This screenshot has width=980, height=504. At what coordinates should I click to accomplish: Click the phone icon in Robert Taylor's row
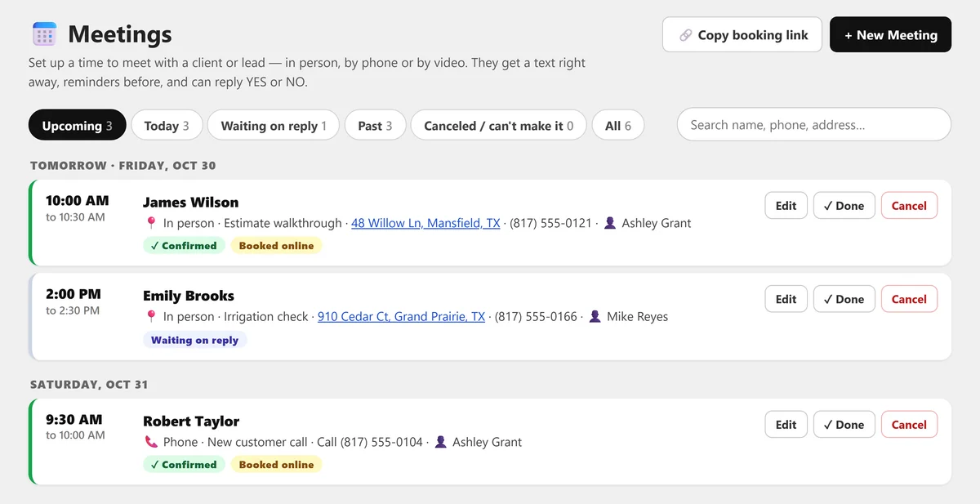pos(151,442)
